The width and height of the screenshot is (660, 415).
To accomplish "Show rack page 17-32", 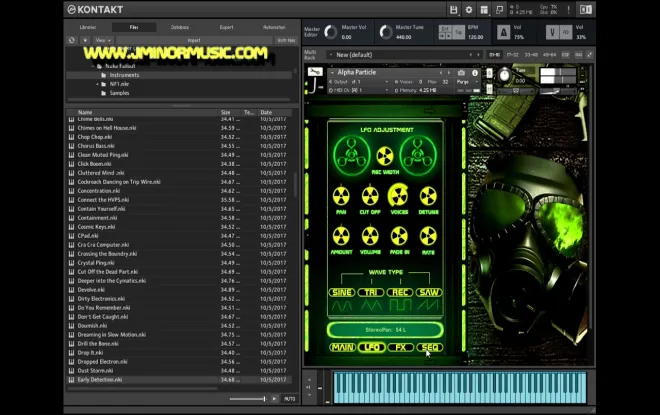I will pyautogui.click(x=512, y=55).
